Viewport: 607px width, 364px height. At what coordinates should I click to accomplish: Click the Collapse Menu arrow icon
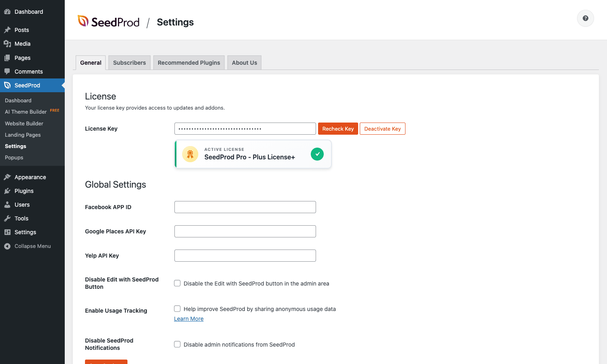click(7, 246)
